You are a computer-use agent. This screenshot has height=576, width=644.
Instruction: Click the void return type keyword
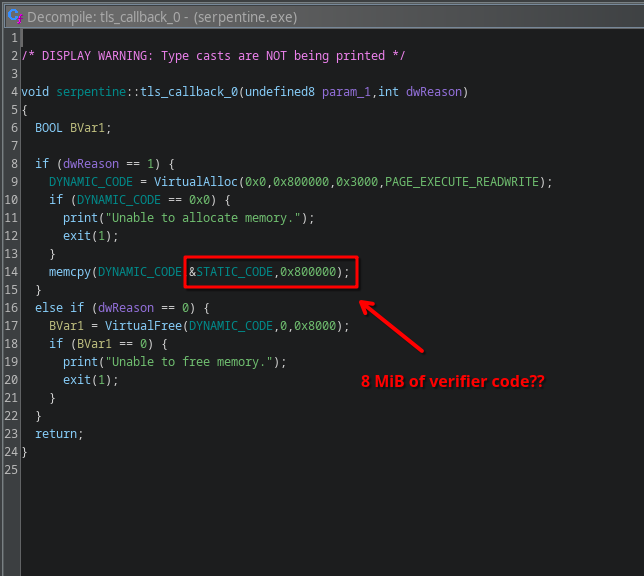click(35, 92)
